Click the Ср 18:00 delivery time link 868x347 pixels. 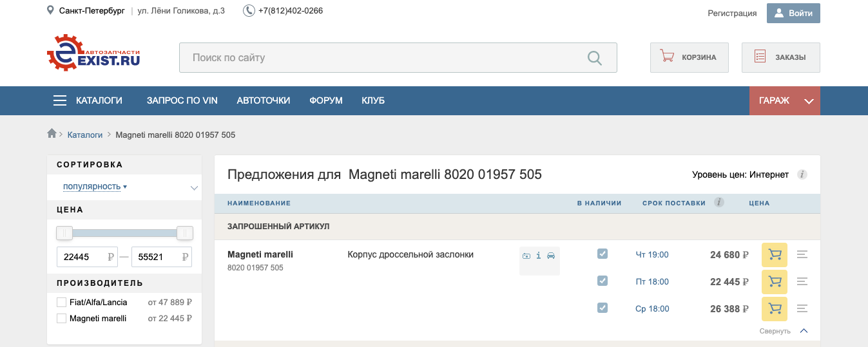tap(652, 309)
